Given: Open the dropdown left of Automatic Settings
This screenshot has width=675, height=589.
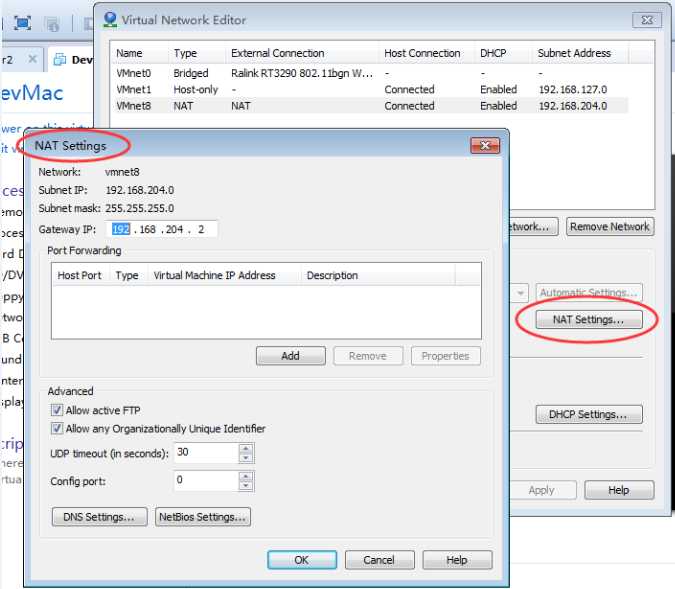Looking at the screenshot, I should tap(520, 293).
